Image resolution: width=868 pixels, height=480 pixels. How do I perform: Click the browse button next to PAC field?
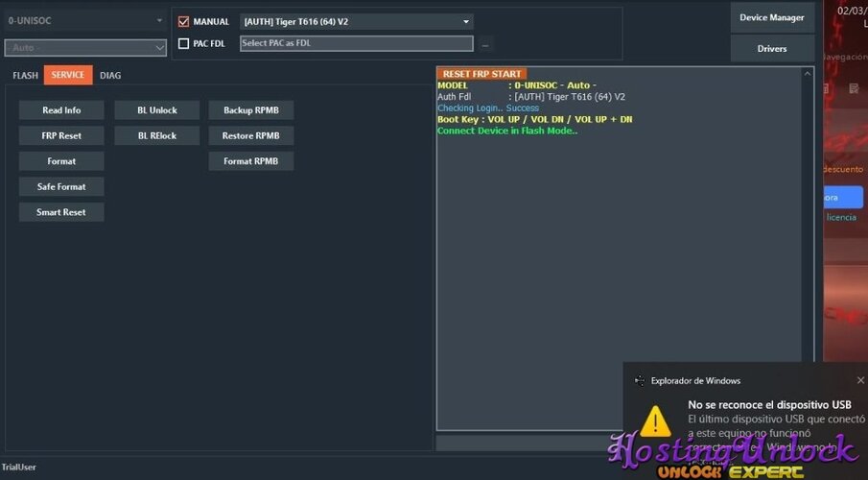click(485, 44)
